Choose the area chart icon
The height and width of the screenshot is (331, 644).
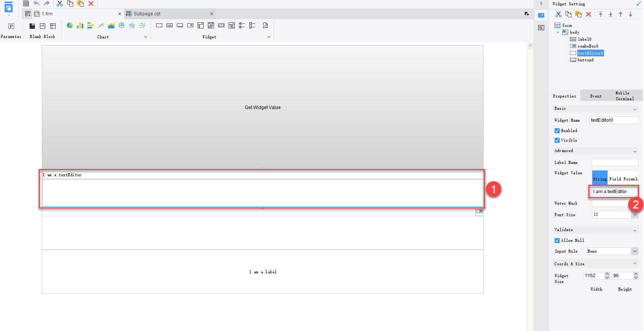(111, 25)
